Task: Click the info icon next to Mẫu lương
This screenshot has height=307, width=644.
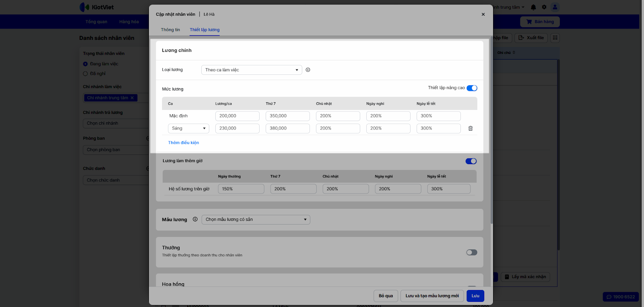Action: point(195,220)
